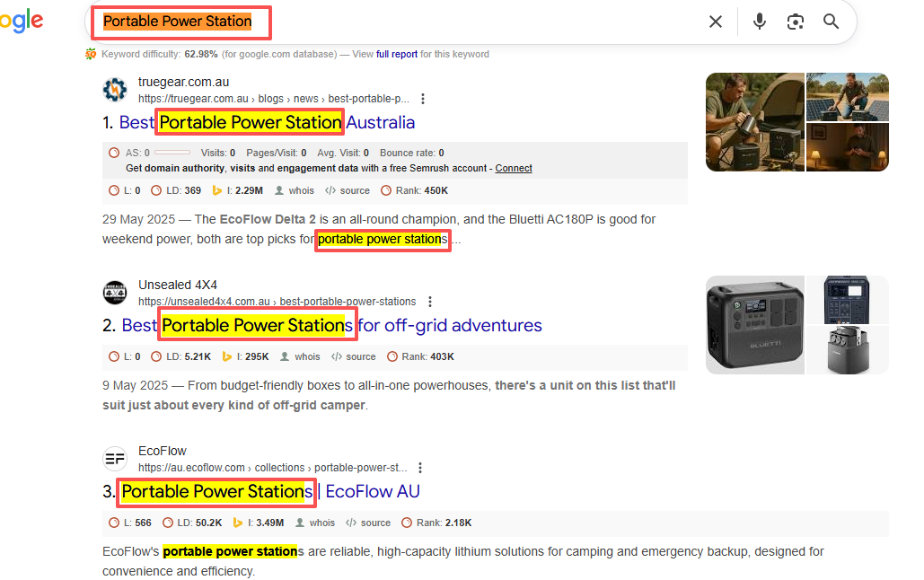This screenshot has width=924, height=580.
Task: Click the truegear.com.au site favicon
Action: pyautogui.click(x=115, y=90)
